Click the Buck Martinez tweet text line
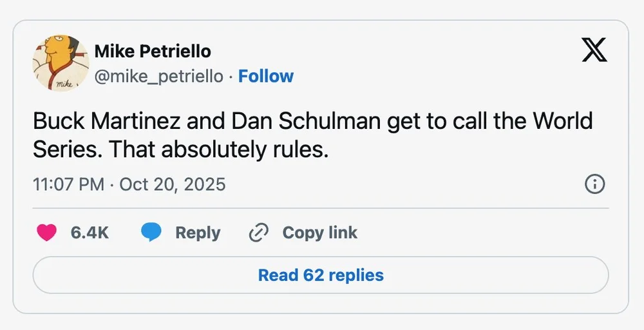Screen dimensions: 644x330 (x=312, y=121)
